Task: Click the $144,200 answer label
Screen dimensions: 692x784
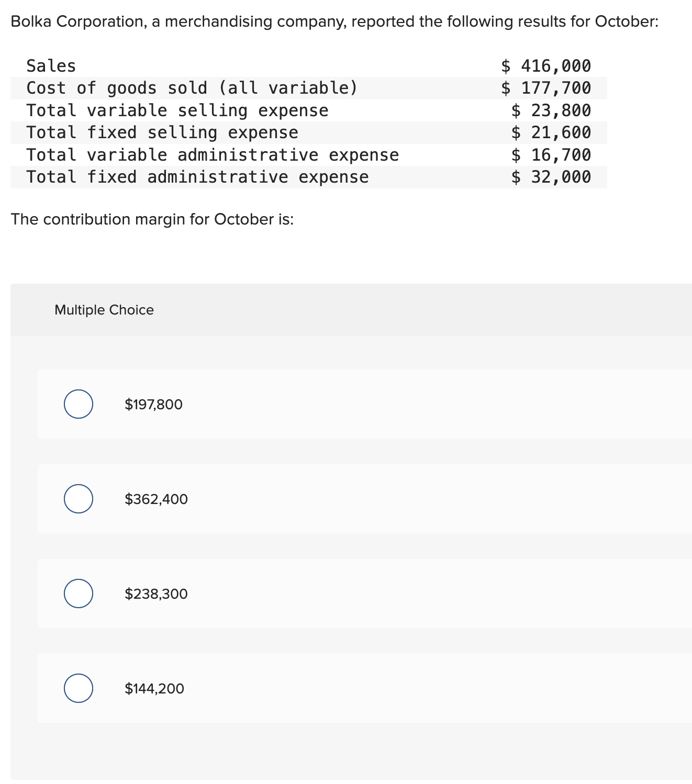Action: pyautogui.click(x=154, y=689)
